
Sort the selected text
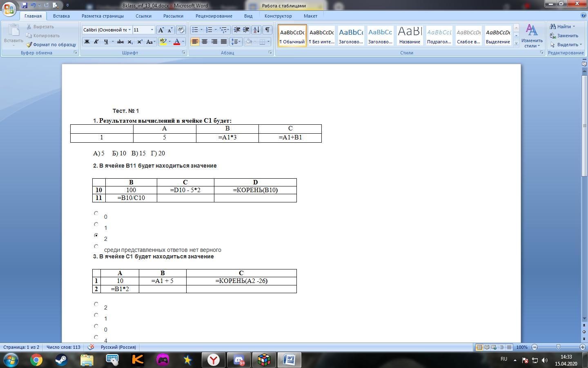pos(256,30)
